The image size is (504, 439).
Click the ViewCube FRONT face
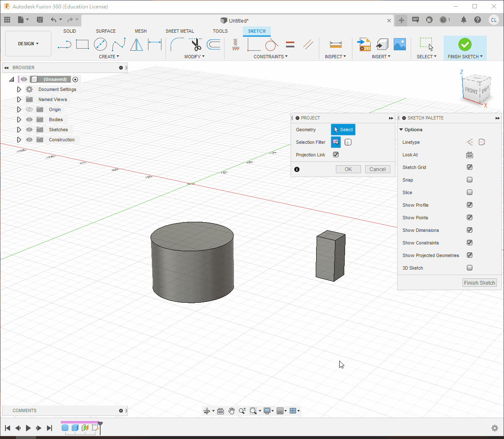pyautogui.click(x=470, y=91)
